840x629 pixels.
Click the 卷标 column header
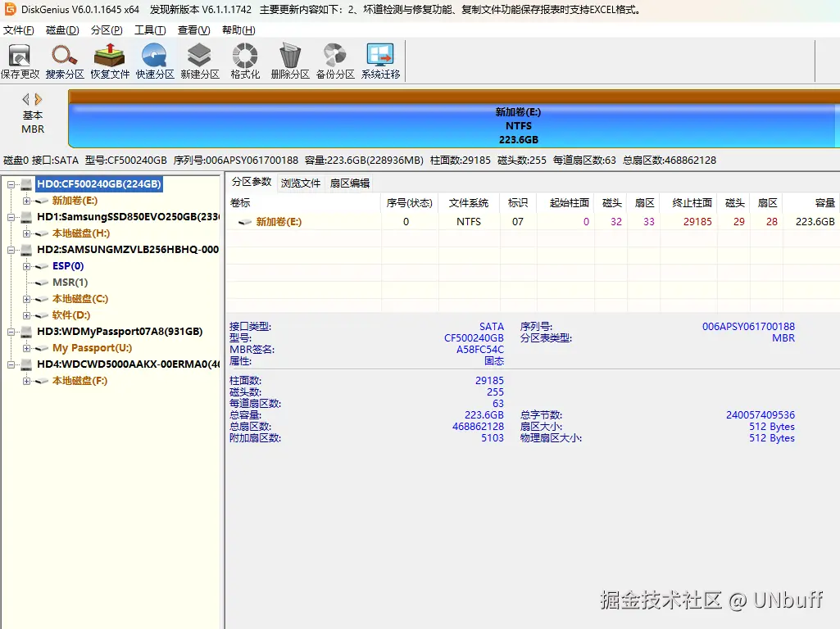(x=303, y=203)
